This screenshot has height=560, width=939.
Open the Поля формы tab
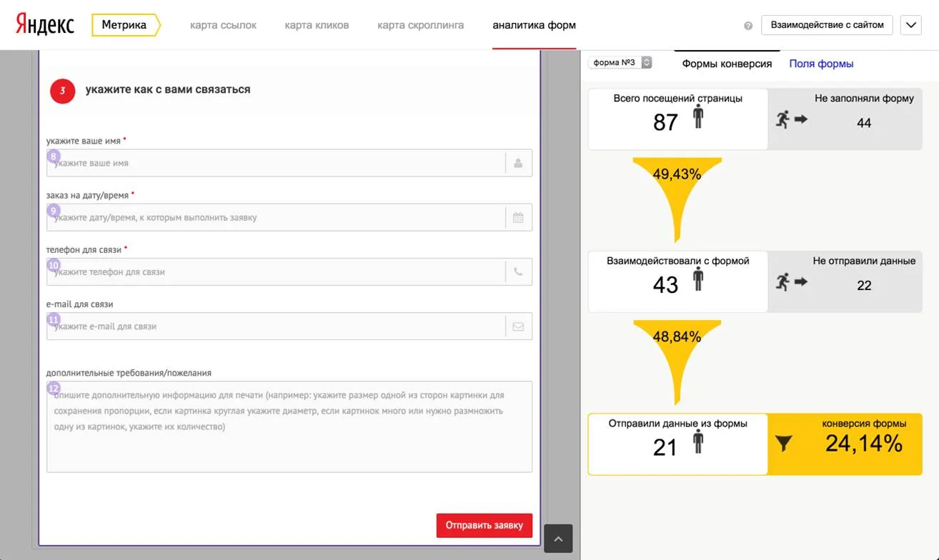tap(821, 64)
